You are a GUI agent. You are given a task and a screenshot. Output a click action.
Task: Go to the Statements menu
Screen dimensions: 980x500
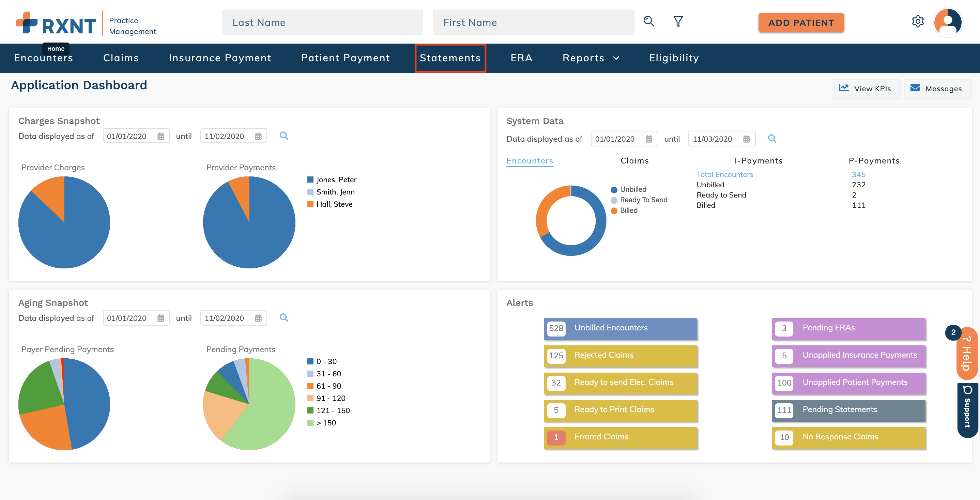point(450,58)
